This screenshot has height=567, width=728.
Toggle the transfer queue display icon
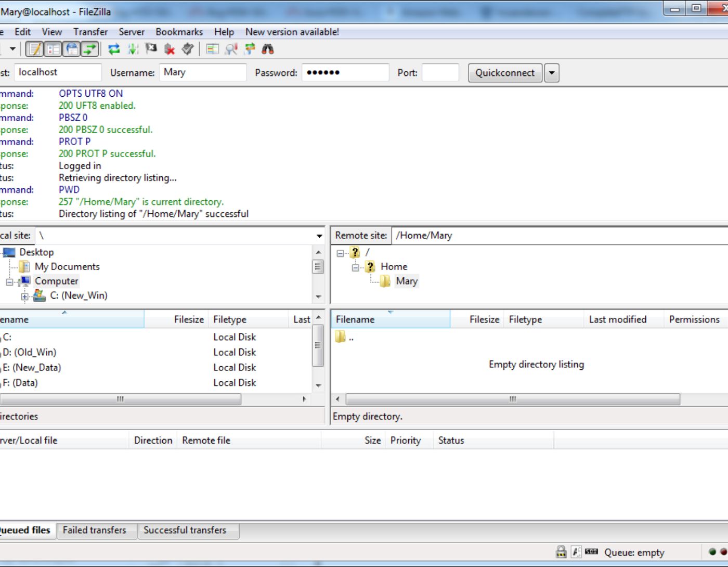click(90, 49)
